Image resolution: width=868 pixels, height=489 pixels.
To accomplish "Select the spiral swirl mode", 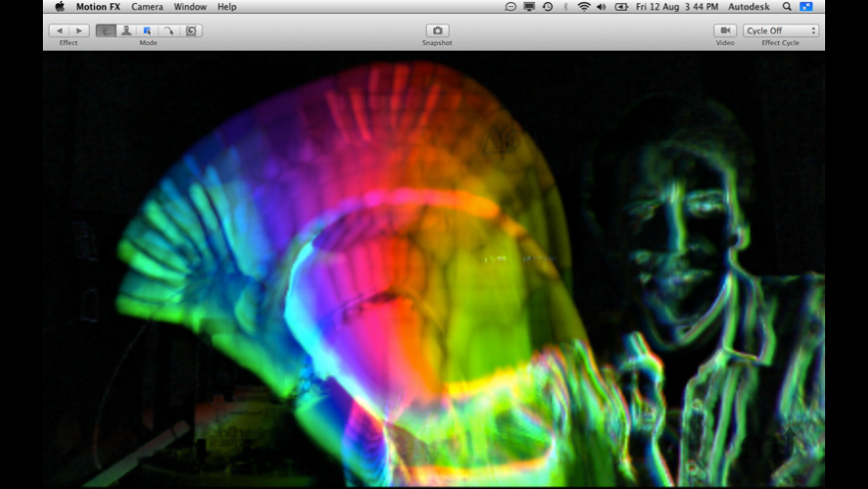I will 191,31.
